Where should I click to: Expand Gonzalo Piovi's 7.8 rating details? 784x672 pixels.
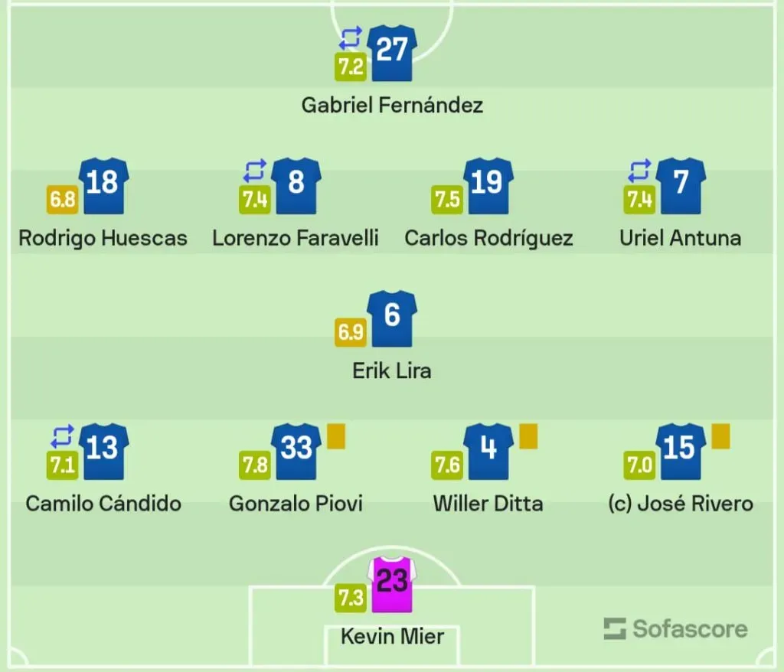tap(256, 463)
